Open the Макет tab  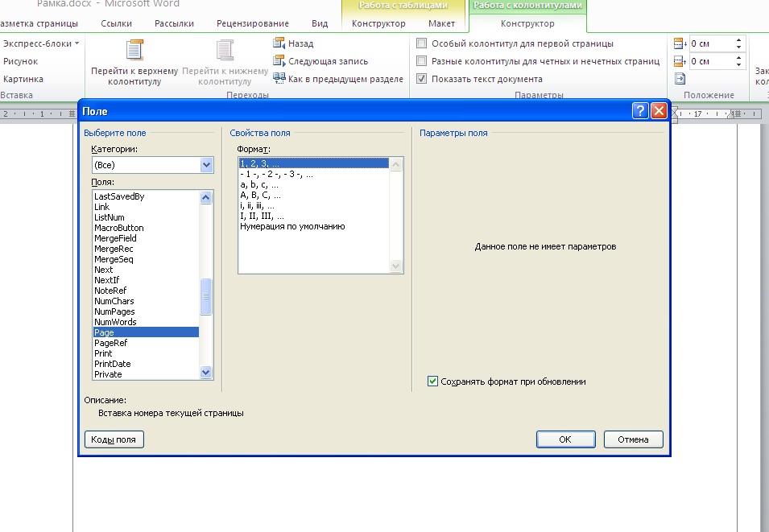pyautogui.click(x=440, y=24)
